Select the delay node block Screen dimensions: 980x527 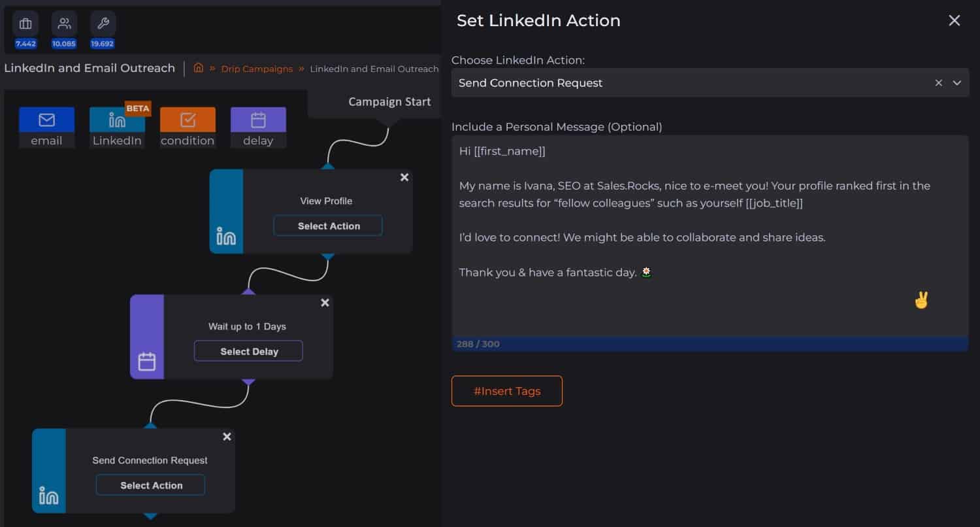coord(258,127)
